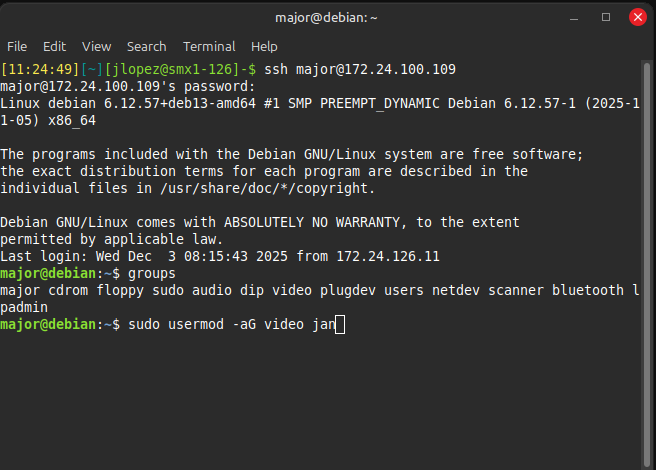The height and width of the screenshot is (470, 656).
Task: Open the Edit menu
Action: [x=54, y=46]
